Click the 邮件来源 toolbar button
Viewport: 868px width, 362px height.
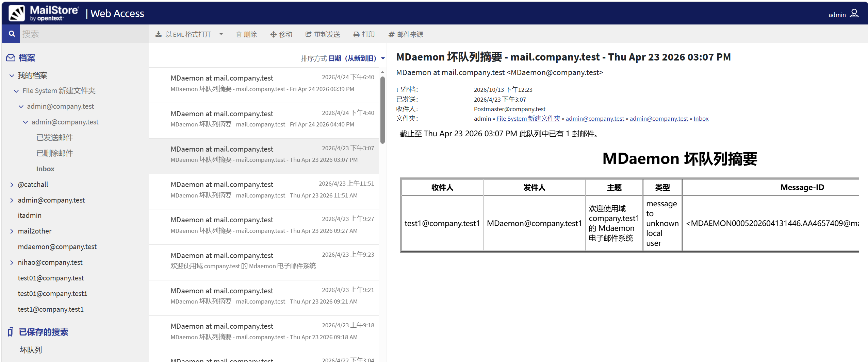[x=406, y=34]
